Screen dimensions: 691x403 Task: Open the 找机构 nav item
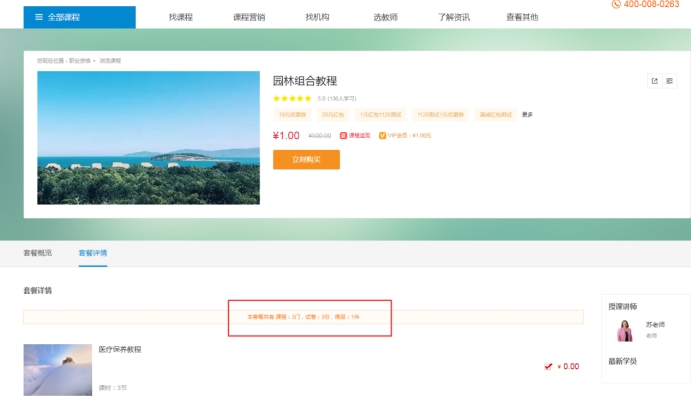[x=317, y=17]
